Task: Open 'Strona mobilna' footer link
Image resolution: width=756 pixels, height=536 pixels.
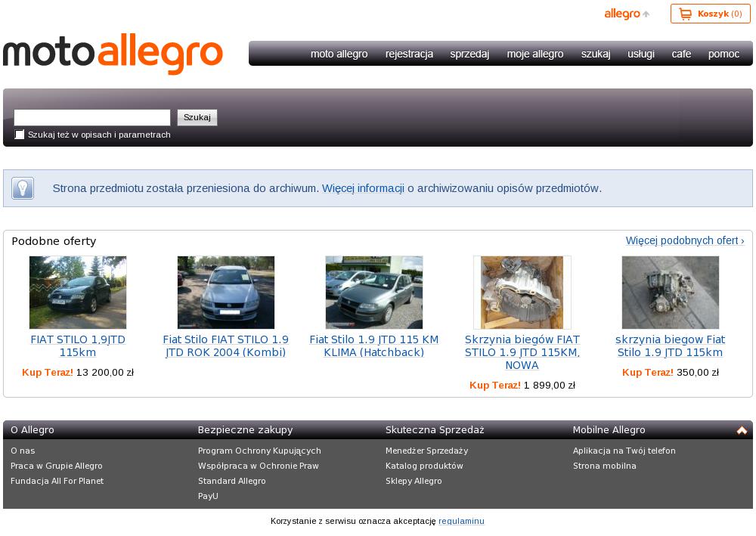Action: point(605,466)
